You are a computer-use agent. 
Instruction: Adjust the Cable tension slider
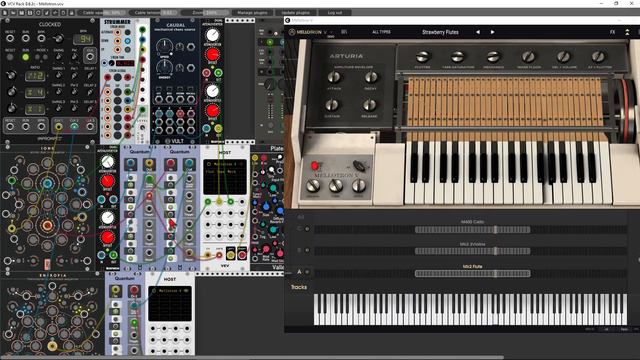pyautogui.click(x=153, y=13)
